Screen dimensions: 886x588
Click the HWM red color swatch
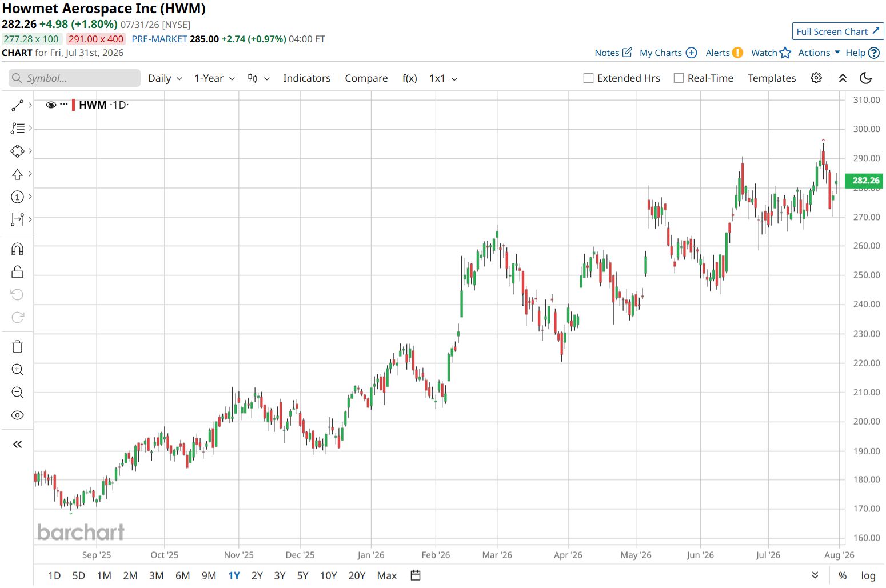click(x=74, y=105)
